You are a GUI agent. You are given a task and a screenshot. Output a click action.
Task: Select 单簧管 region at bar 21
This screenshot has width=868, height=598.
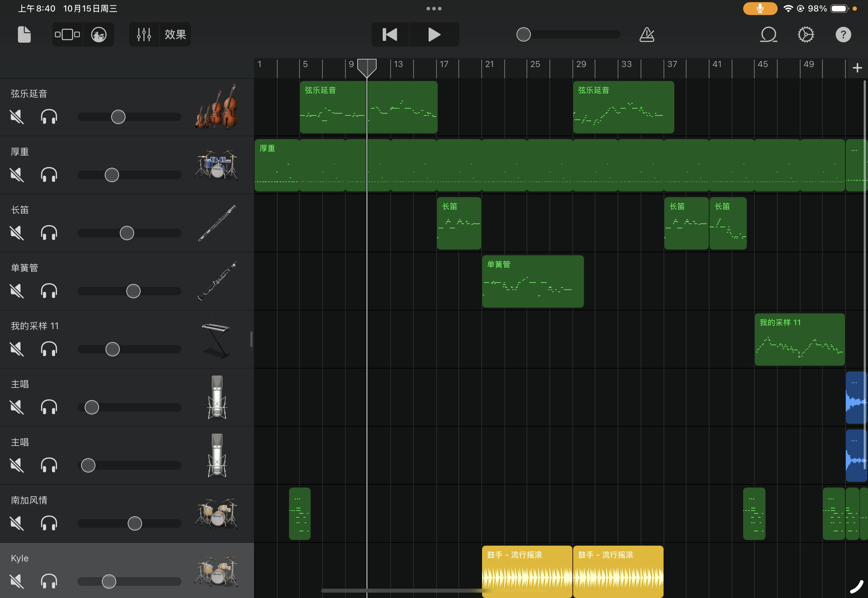pyautogui.click(x=533, y=281)
